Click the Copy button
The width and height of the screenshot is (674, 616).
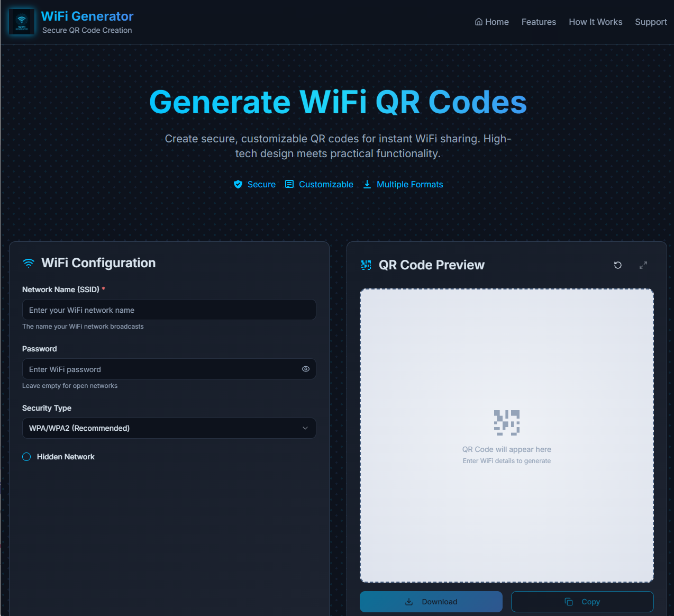(582, 602)
